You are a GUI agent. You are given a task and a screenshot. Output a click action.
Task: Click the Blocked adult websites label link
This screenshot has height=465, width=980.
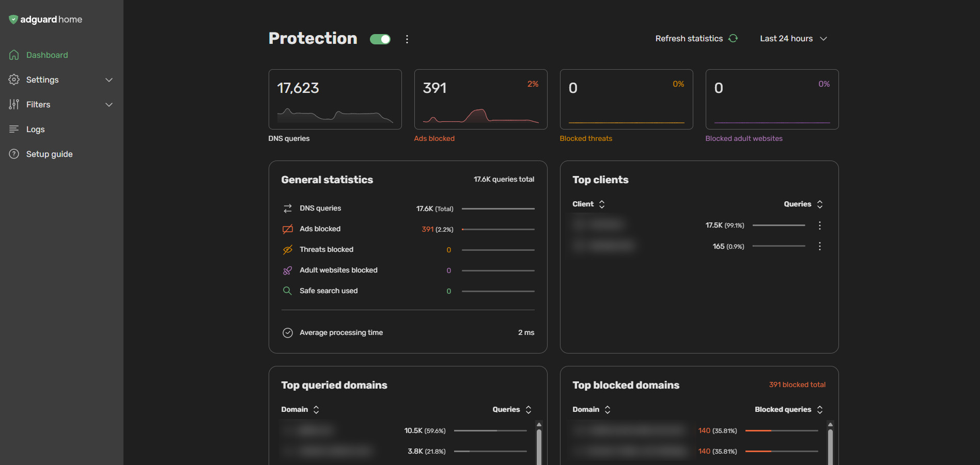tap(744, 138)
